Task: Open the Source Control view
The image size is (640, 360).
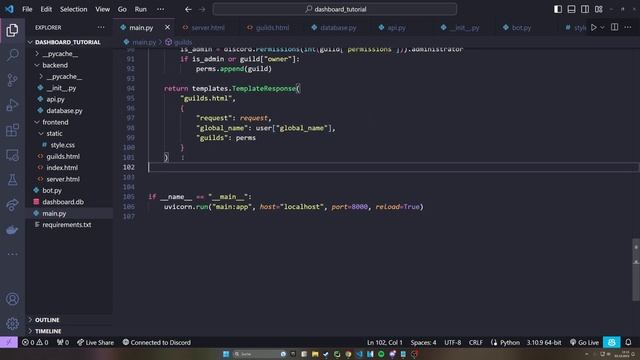Action: point(12,80)
